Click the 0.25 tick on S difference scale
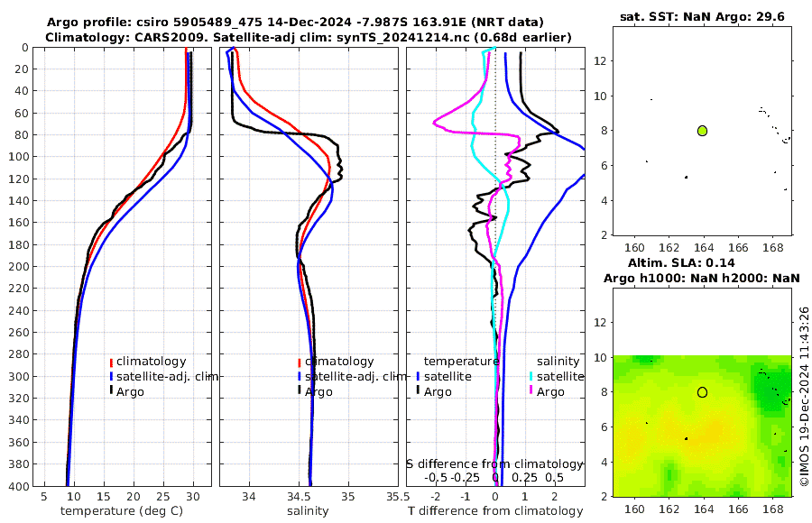Screen dimensions: 812x523 524,477
